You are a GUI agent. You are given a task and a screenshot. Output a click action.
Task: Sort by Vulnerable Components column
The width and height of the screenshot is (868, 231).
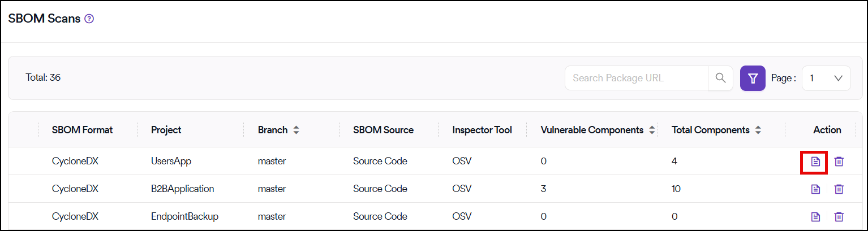652,130
